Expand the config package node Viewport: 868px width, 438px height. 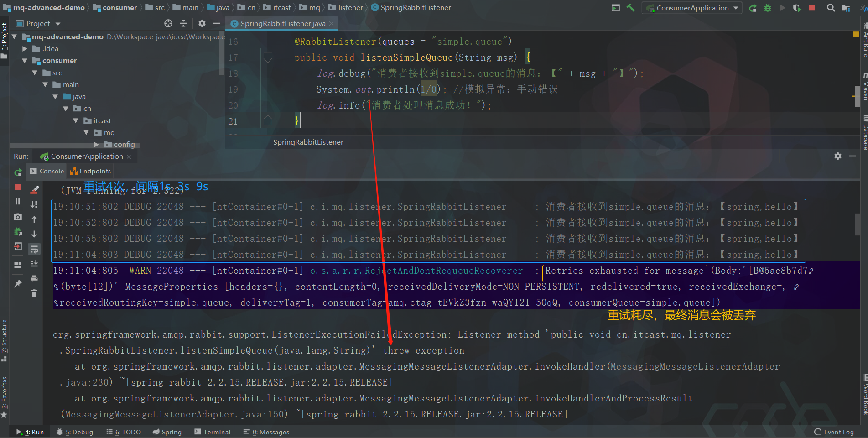click(96, 145)
